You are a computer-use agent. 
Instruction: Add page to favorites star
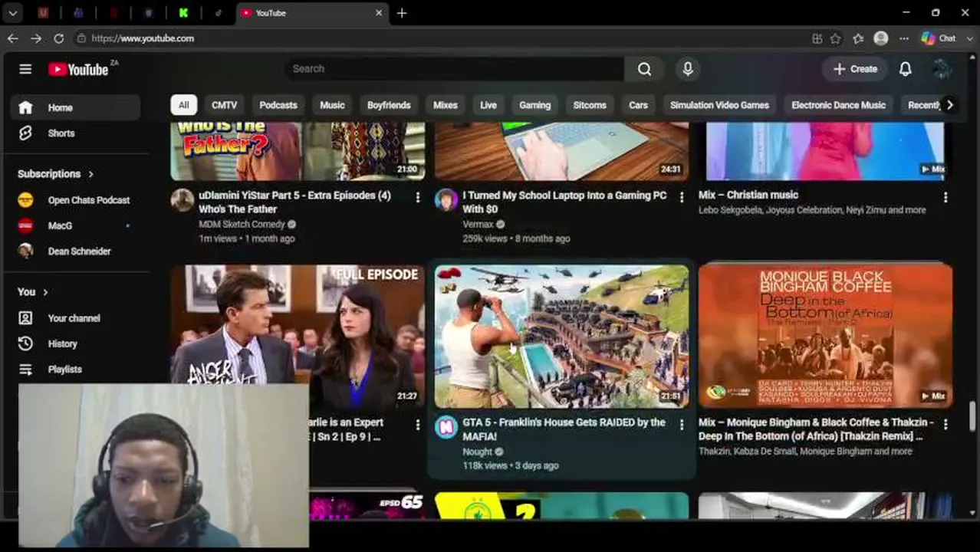[835, 38]
